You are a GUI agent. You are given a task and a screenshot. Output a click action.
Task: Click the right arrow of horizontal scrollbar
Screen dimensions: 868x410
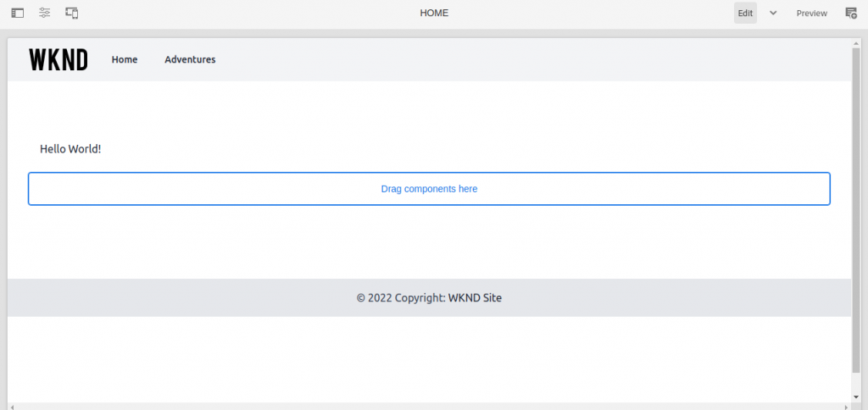(847, 407)
